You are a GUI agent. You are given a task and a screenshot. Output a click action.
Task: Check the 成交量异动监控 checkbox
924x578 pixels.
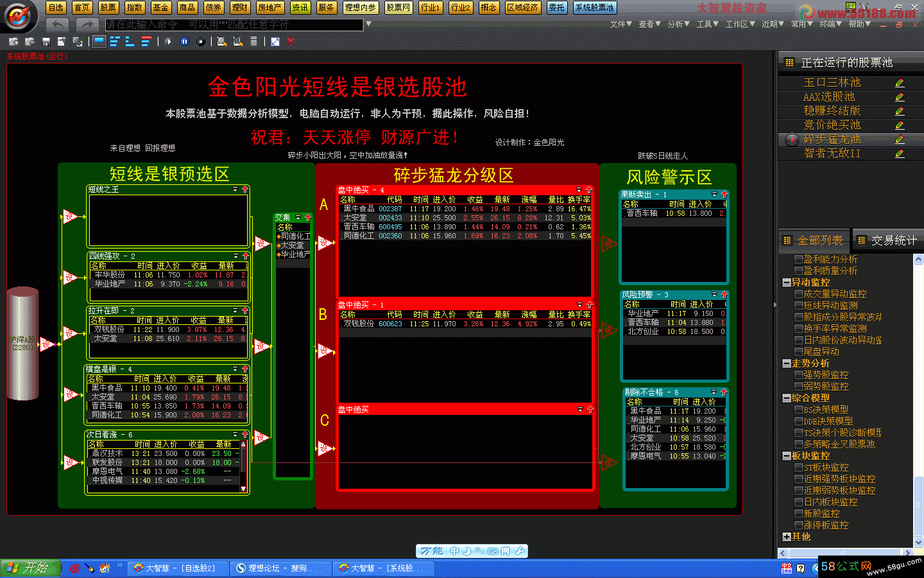coord(799,294)
